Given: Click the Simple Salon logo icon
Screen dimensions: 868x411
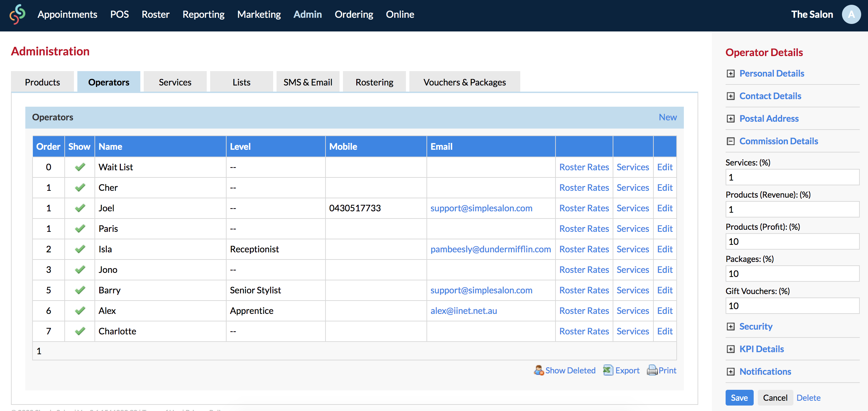Looking at the screenshot, I should click(17, 14).
